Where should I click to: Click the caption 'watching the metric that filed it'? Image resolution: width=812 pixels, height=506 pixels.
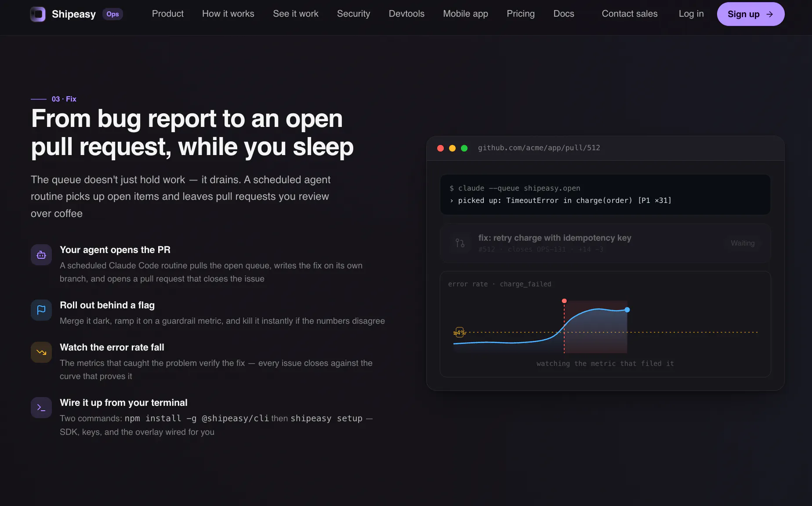605,364
